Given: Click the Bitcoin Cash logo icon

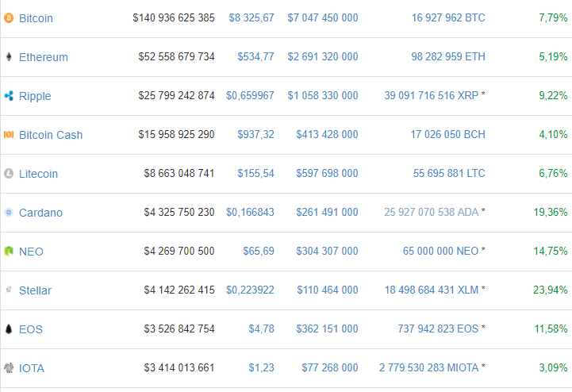Looking at the screenshot, I should pos(9,135).
